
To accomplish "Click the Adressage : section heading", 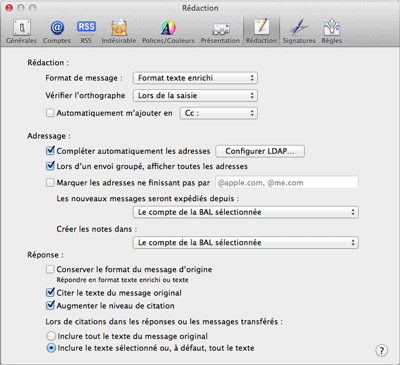I will coord(49,136).
